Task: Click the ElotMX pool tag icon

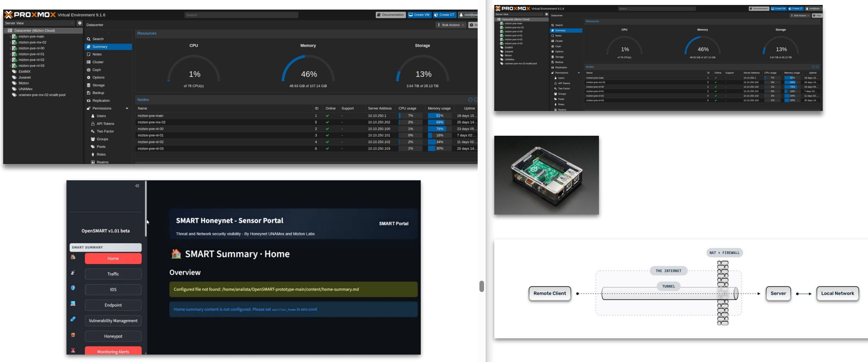Action: (14, 71)
